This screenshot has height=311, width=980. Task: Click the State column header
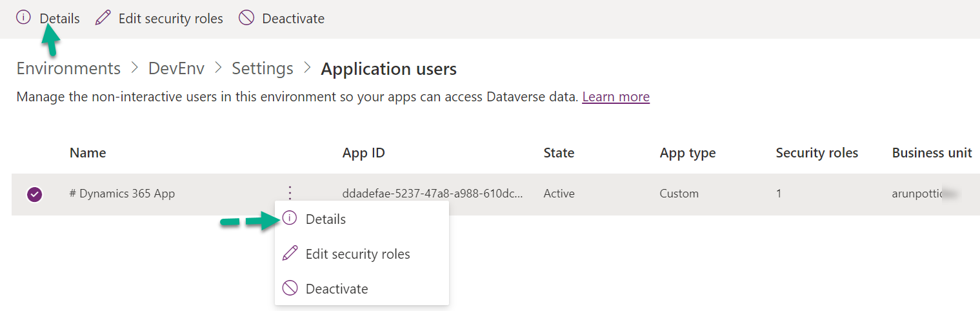point(559,153)
